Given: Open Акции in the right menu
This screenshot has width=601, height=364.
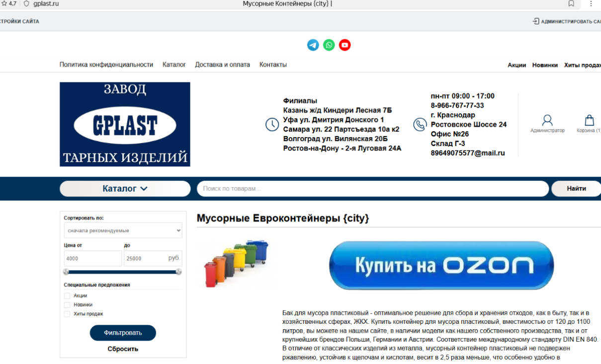Looking at the screenshot, I should click(x=516, y=65).
